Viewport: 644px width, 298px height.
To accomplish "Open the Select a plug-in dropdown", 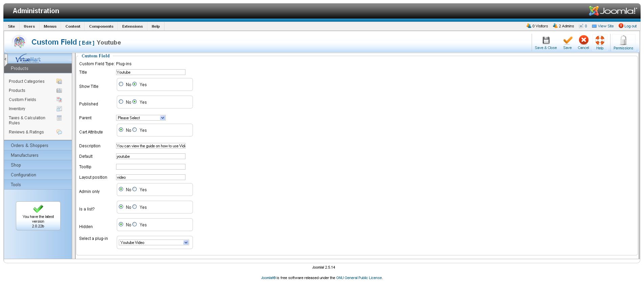I will (154, 243).
